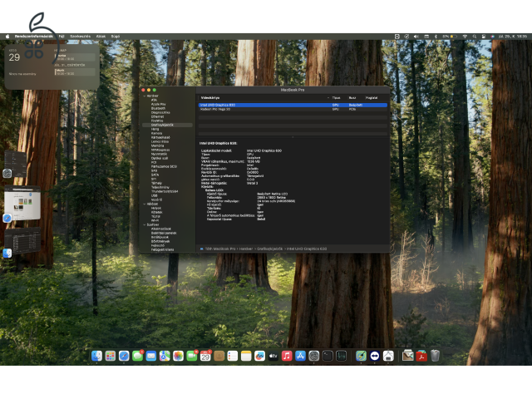Select SATA in the sidebar

point(155,175)
